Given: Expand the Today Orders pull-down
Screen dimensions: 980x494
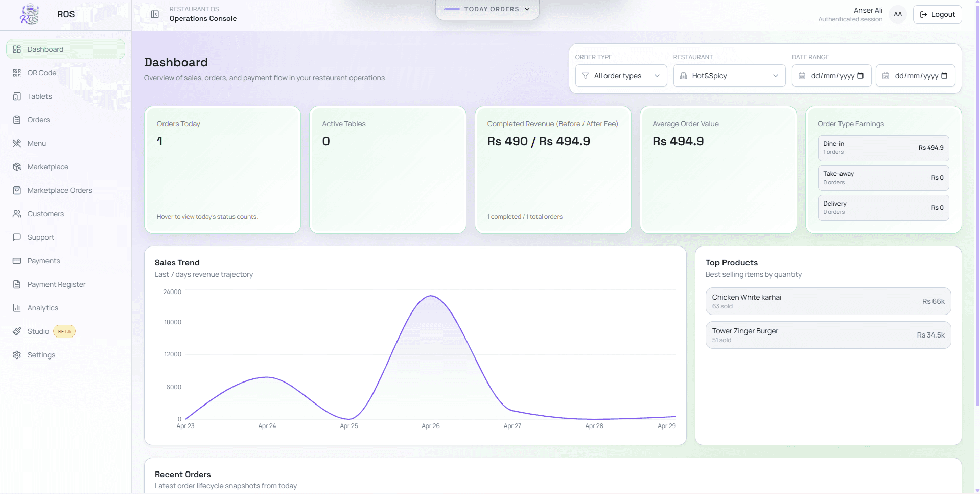Looking at the screenshot, I should point(487,9).
